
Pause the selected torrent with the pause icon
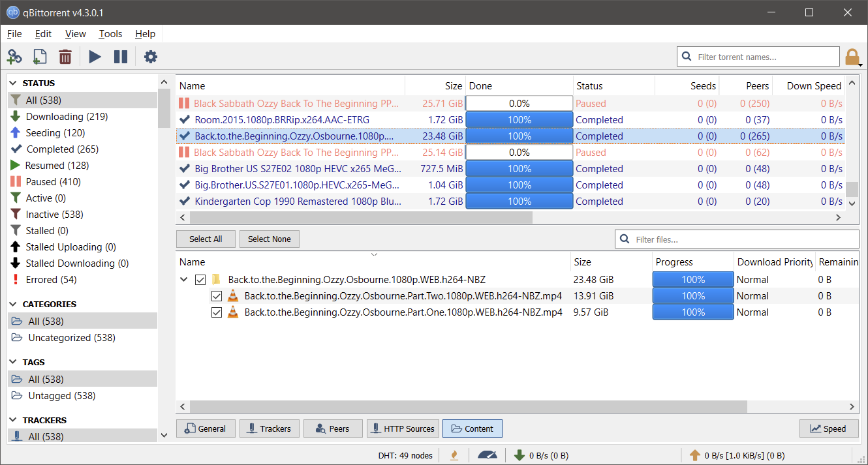tap(121, 57)
